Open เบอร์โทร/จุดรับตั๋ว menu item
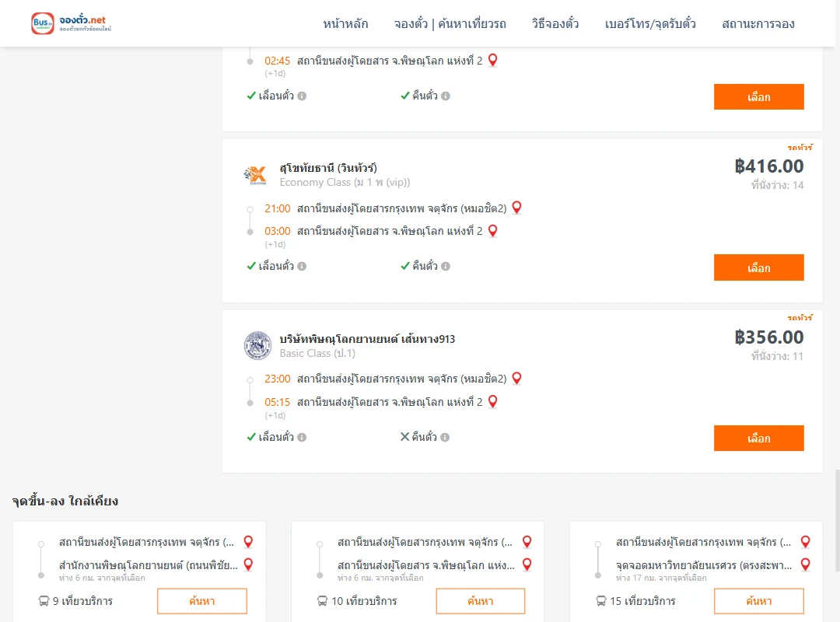The width and height of the screenshot is (840, 622). (x=650, y=23)
